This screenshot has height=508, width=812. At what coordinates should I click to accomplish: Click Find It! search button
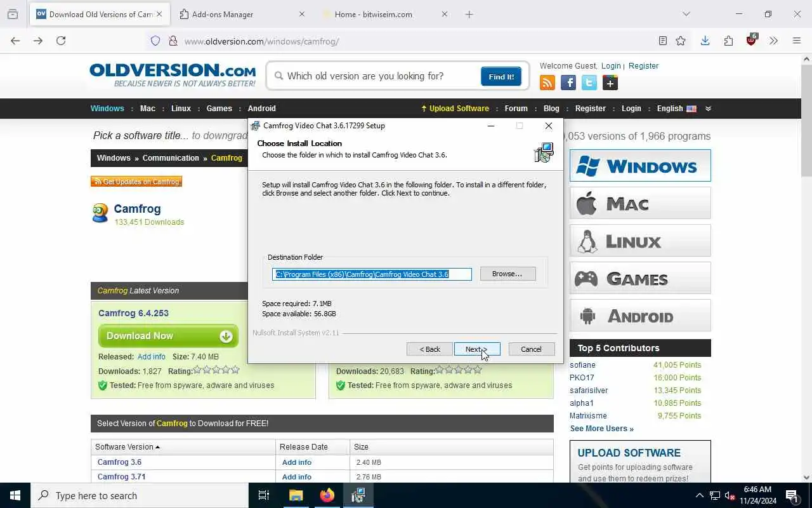click(x=501, y=76)
